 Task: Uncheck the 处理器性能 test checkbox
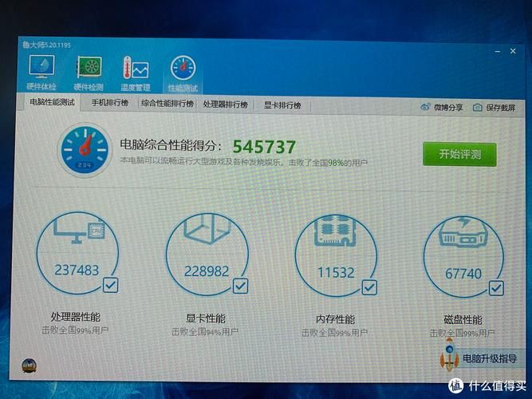click(110, 285)
